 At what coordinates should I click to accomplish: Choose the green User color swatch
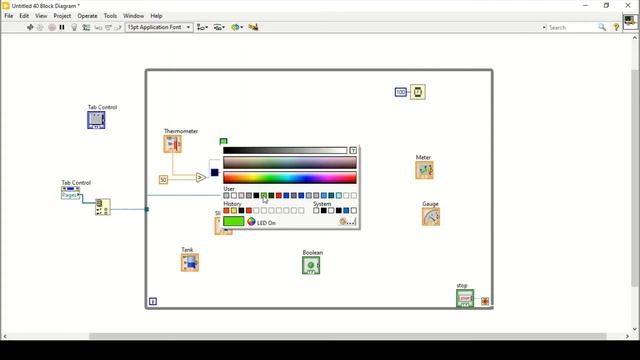[x=264, y=196]
